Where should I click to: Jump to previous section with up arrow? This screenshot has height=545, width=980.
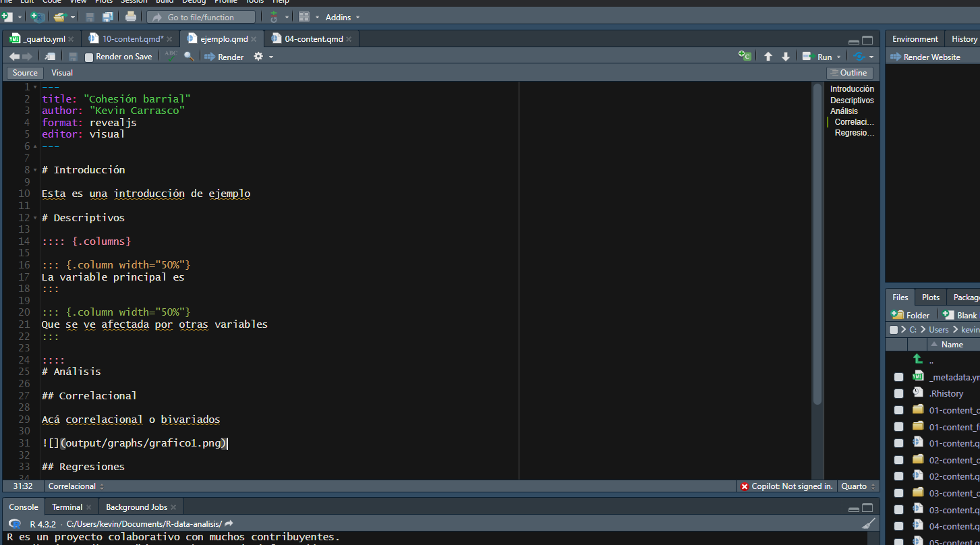(x=768, y=57)
